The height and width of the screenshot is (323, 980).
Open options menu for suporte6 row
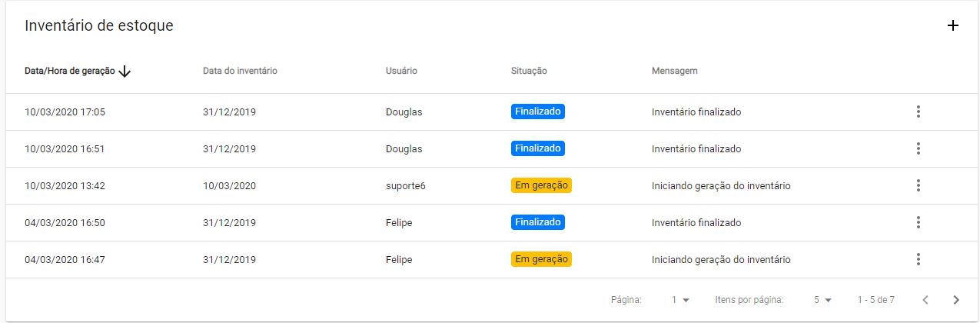pyautogui.click(x=918, y=185)
